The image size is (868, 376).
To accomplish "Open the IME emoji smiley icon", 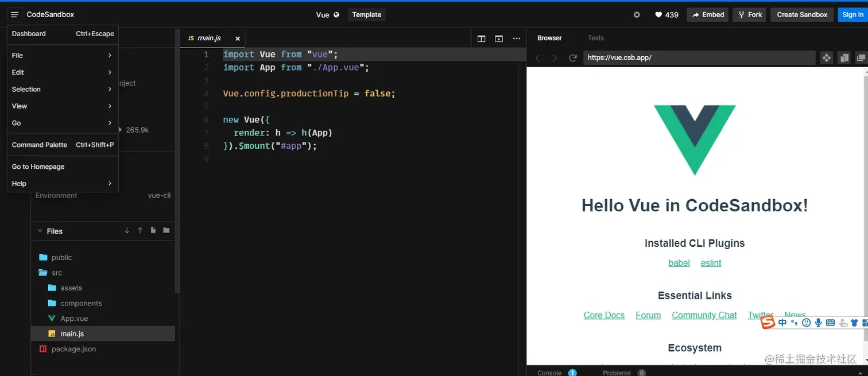I will [807, 323].
